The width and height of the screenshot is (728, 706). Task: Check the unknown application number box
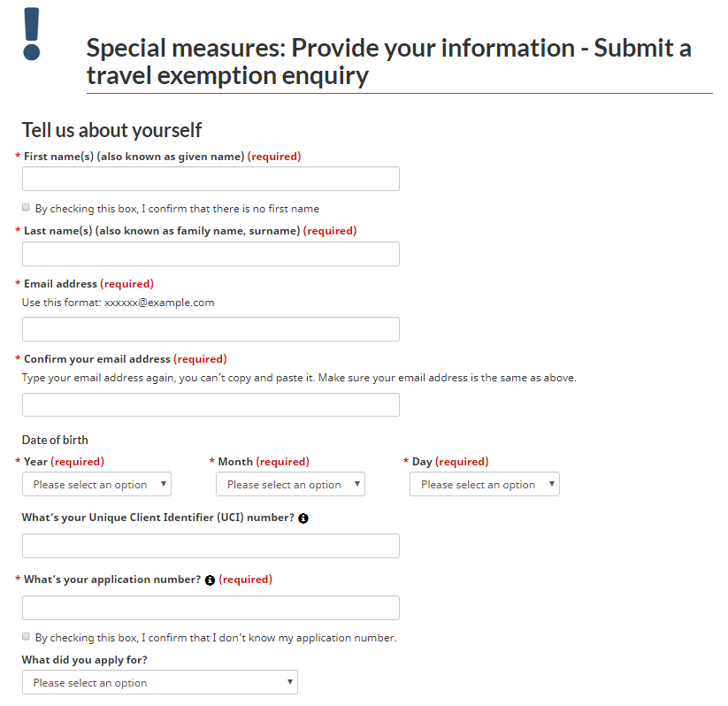pyautogui.click(x=26, y=637)
